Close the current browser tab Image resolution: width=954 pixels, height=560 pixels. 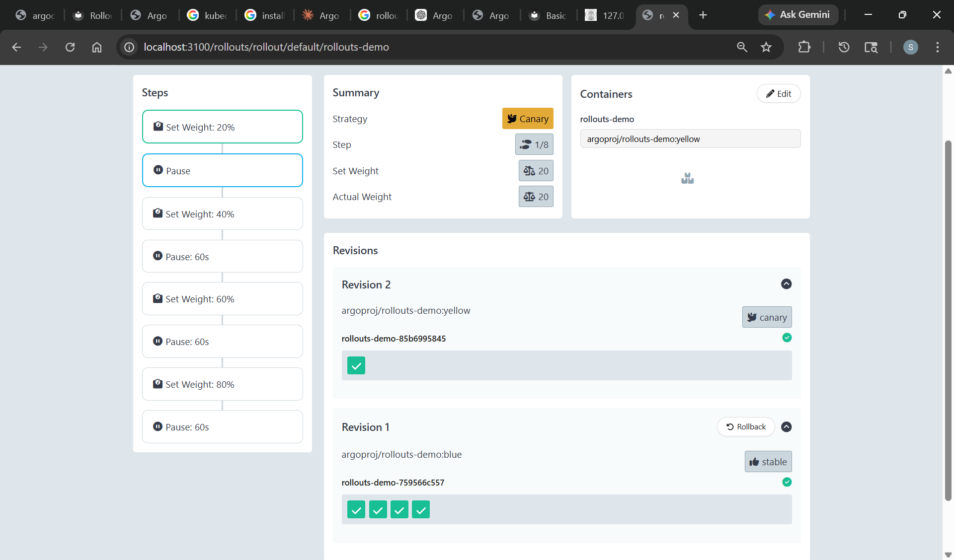676,15
